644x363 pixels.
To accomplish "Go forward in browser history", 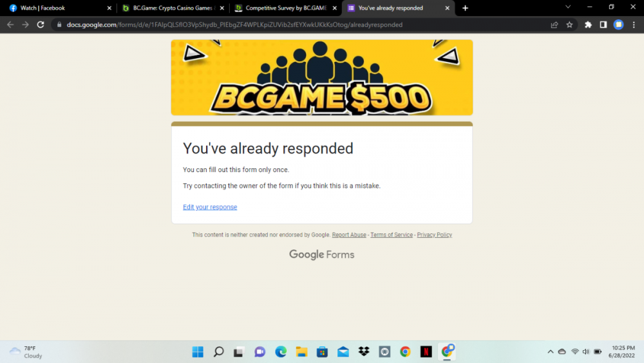I will click(26, 25).
